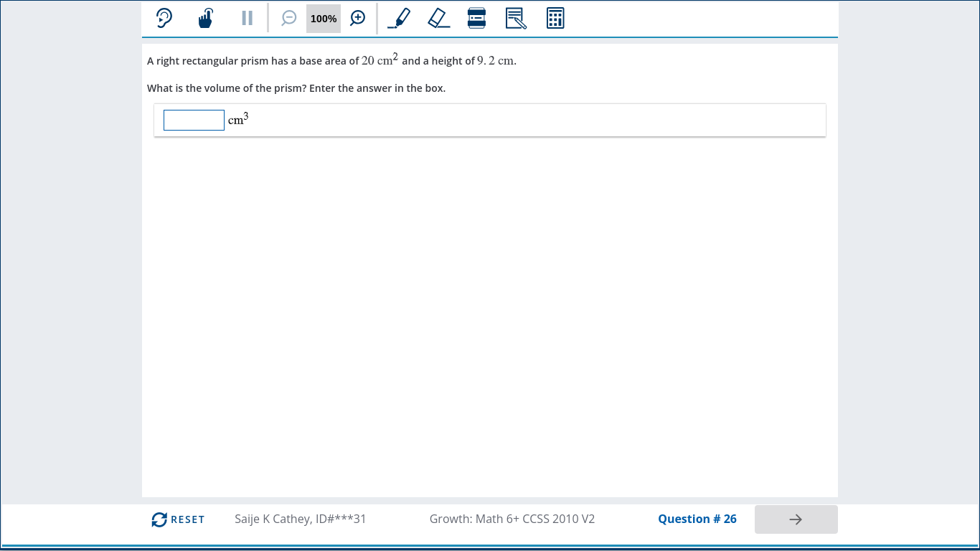Screen dimensions: 980x551
Task: Zoom in with the plus magnifier
Action: [357, 18]
